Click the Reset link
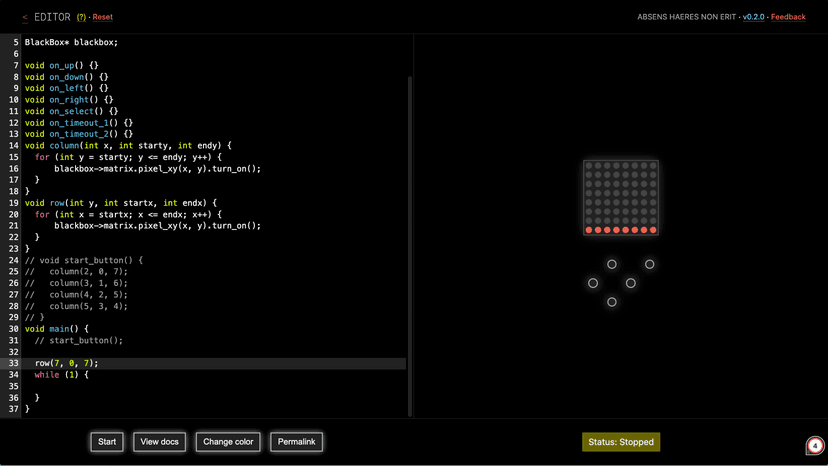Viewport: 828px width, 466px height. pos(102,17)
